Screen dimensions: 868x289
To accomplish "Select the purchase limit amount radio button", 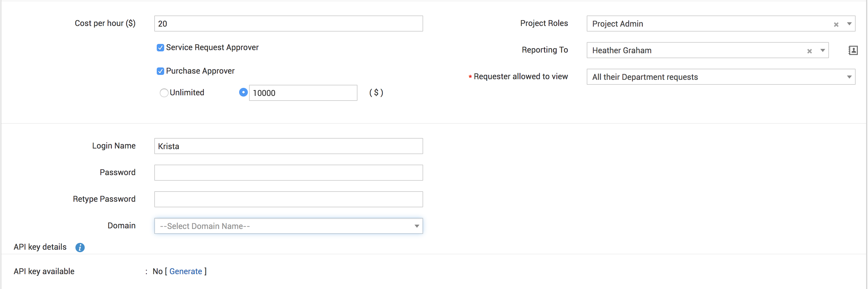I will click(x=243, y=92).
